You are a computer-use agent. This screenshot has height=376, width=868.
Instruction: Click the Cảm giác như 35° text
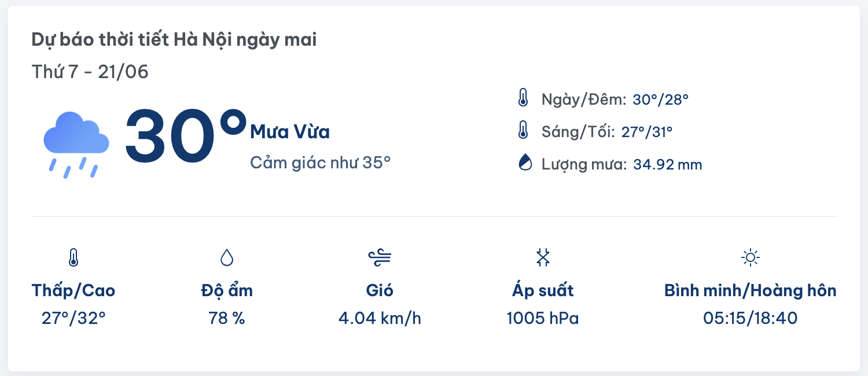[321, 163]
